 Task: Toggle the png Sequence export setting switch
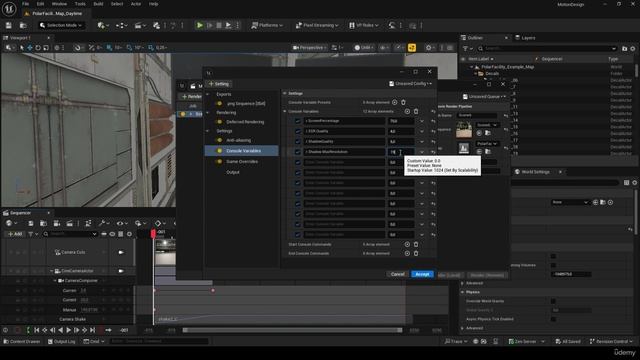[x=220, y=104]
